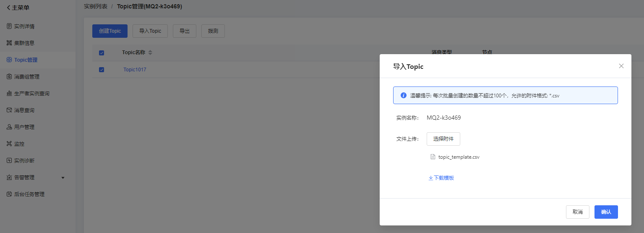Click the 实例详情 sidebar icon
Image resolution: width=644 pixels, height=233 pixels.
tap(9, 26)
